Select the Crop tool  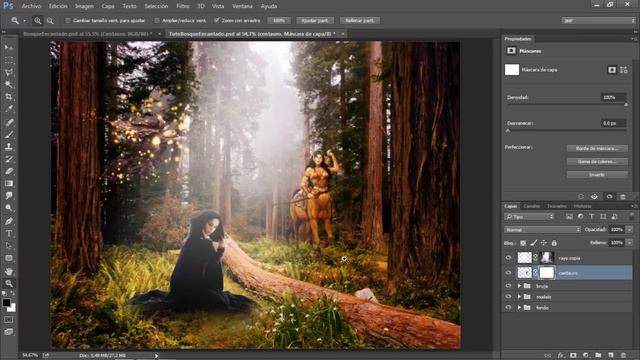(9, 97)
